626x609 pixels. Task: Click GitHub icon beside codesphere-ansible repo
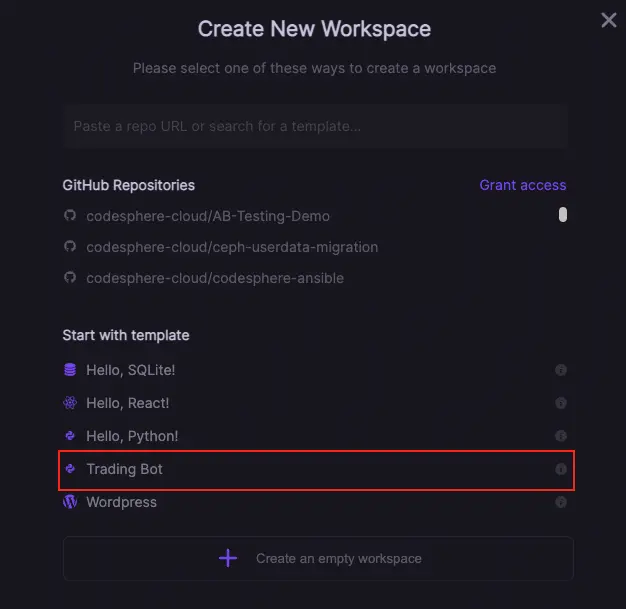70,278
